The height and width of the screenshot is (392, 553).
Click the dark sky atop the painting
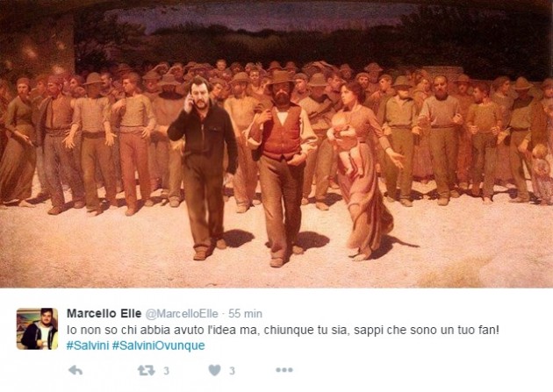pos(261,18)
